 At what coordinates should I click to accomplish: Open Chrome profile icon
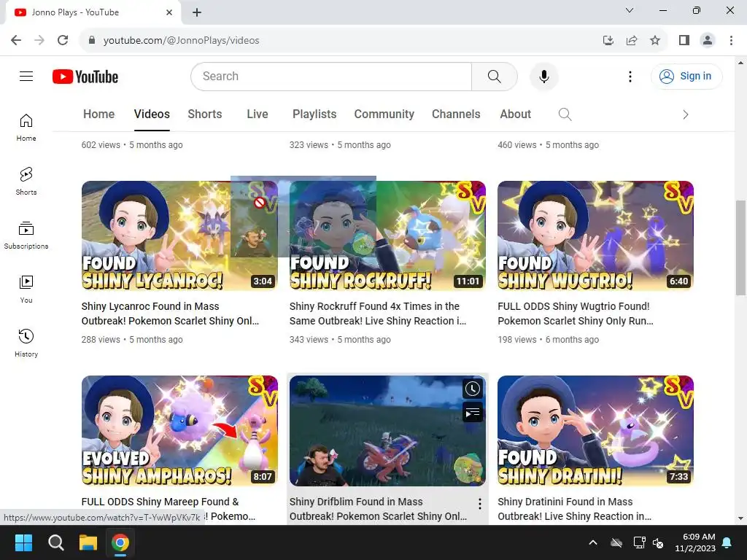click(x=708, y=40)
